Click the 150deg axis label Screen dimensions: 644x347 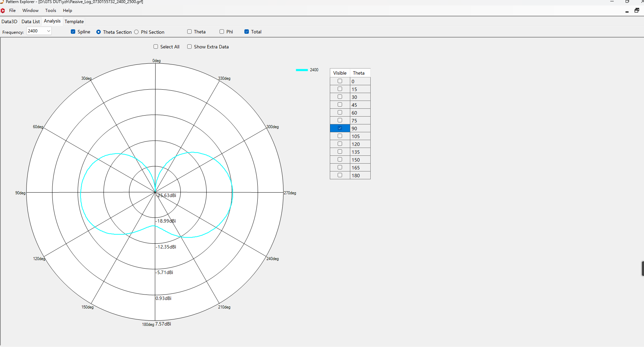click(x=87, y=307)
